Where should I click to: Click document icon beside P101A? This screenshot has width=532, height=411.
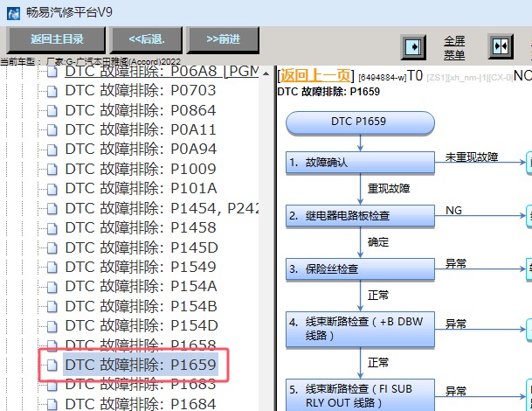(52, 189)
